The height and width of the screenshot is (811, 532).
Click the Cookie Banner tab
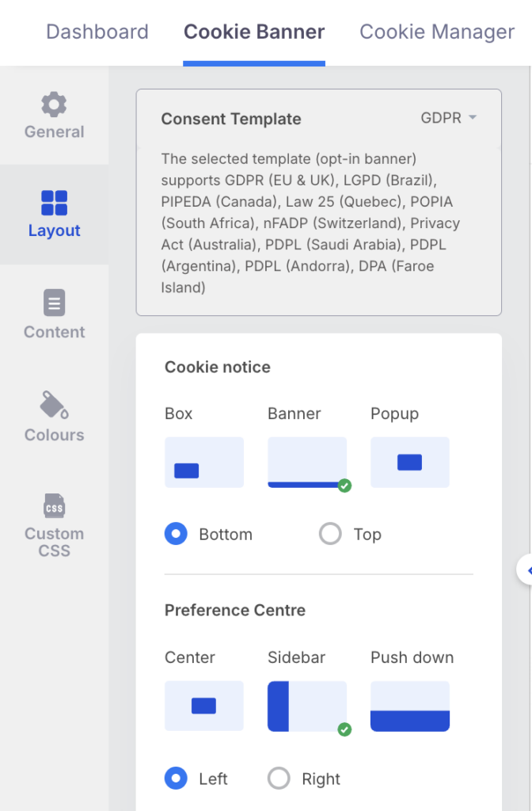[254, 32]
